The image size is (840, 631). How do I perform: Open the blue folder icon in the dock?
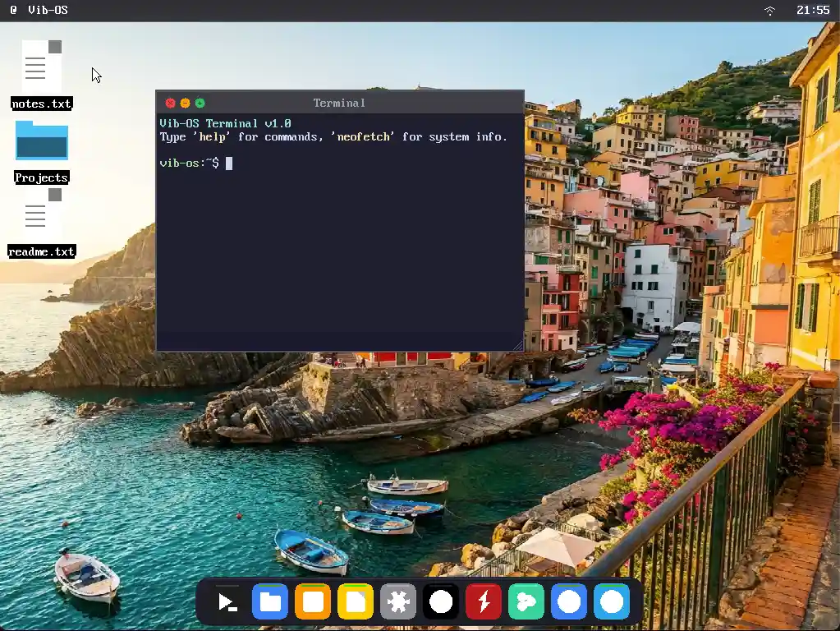click(x=270, y=601)
